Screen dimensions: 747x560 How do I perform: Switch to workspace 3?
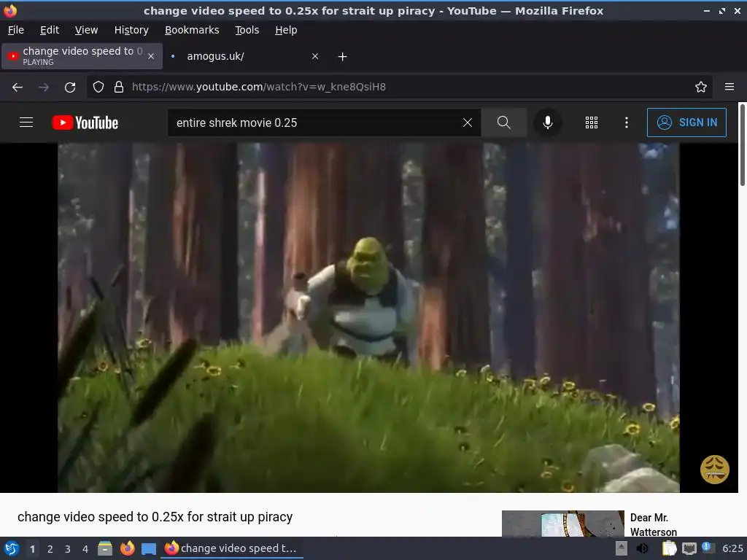point(68,549)
